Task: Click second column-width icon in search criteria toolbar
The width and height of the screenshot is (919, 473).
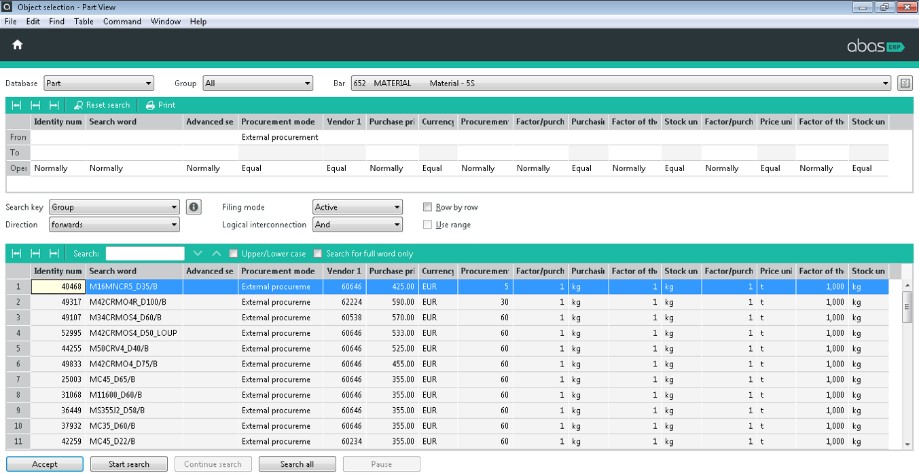Action: 35,106
